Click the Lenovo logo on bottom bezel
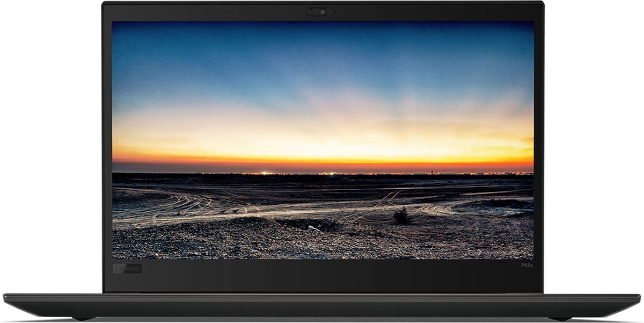The height and width of the screenshot is (323, 644). 127,268
